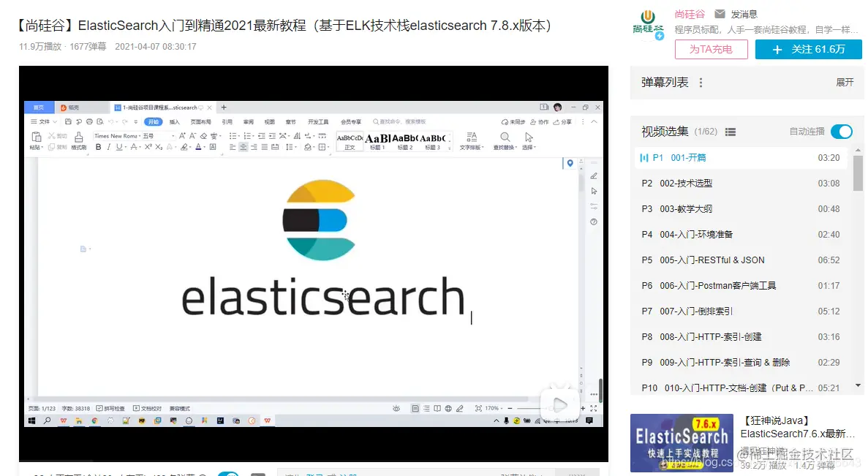Viewport: 868px width, 476px height.
Task: Toggle italic formatting
Action: [x=108, y=147]
